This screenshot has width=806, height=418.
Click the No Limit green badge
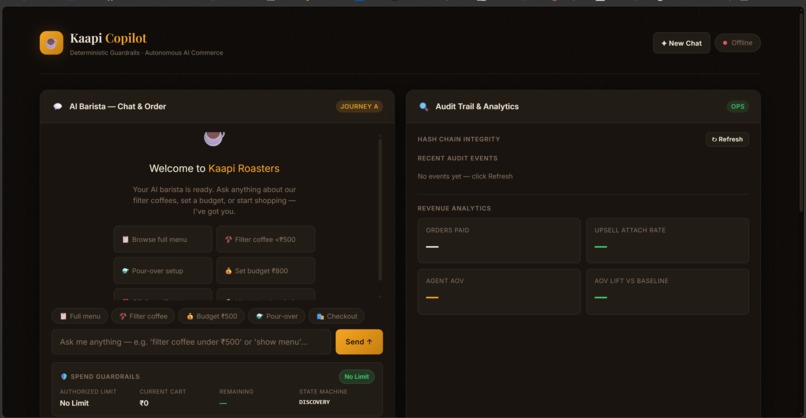[x=356, y=376]
